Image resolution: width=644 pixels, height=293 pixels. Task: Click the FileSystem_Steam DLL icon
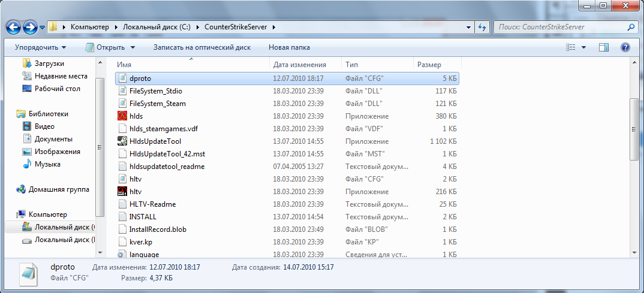(122, 104)
